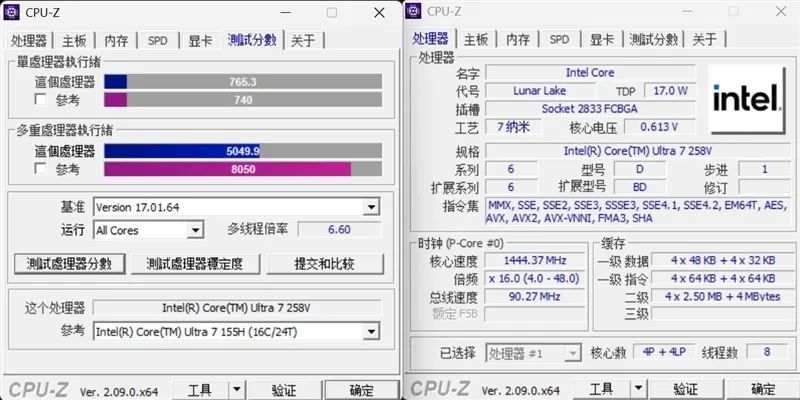800x400 pixels.
Task: Select 測試分數 tab in left window
Action: tap(252, 39)
